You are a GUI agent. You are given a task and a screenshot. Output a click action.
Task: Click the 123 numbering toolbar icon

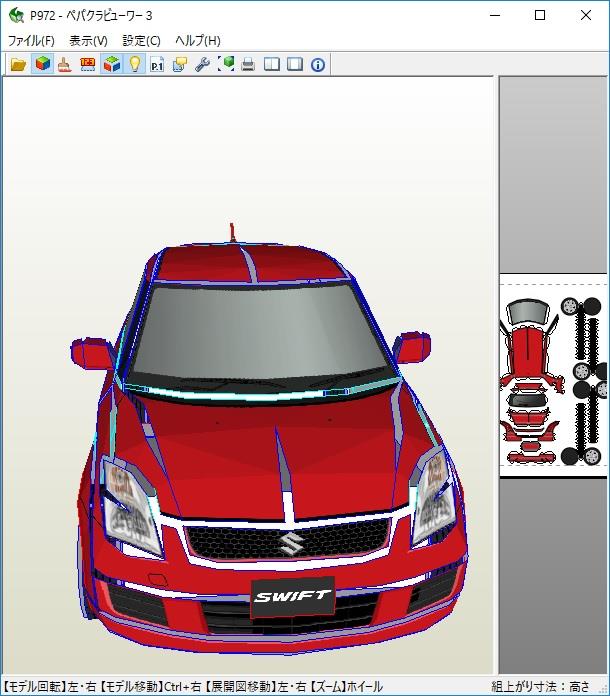coord(88,65)
